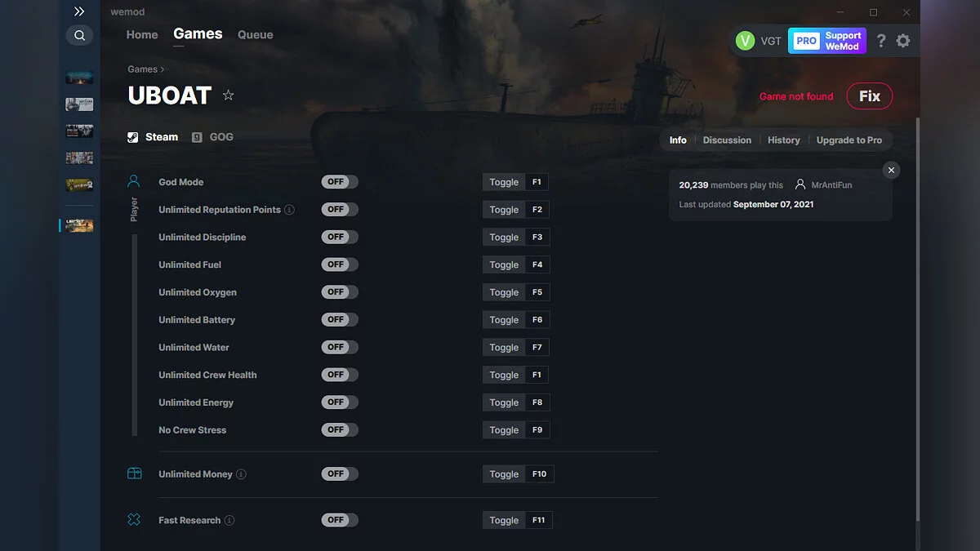Click the Player section person icon
This screenshot has width=980, height=551.
pos(133,180)
